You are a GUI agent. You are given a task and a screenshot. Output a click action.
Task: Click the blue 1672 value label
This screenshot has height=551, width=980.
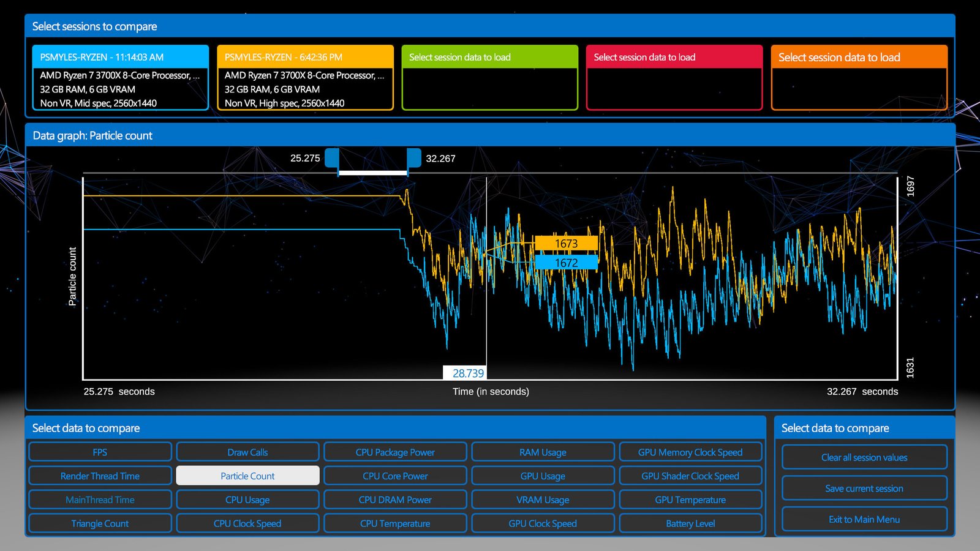(566, 263)
